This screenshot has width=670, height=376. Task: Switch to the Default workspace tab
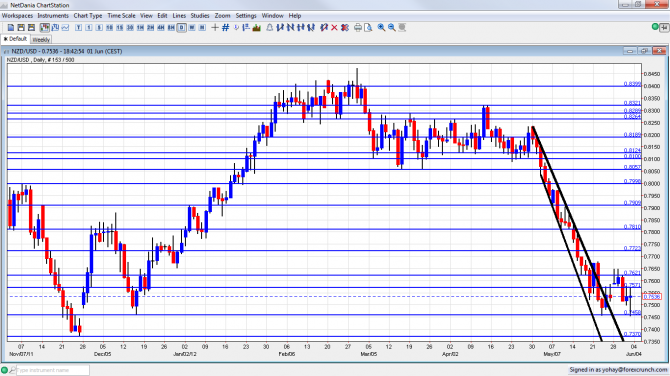(x=15, y=39)
